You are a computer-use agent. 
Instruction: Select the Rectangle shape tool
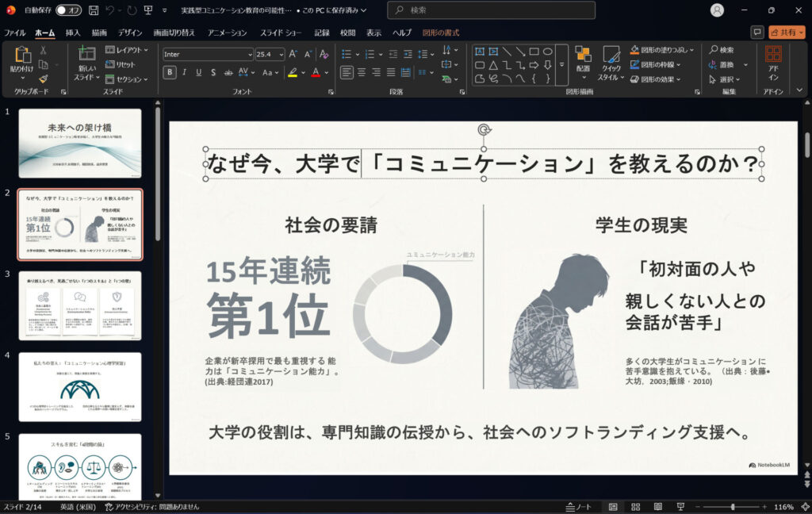tap(534, 51)
